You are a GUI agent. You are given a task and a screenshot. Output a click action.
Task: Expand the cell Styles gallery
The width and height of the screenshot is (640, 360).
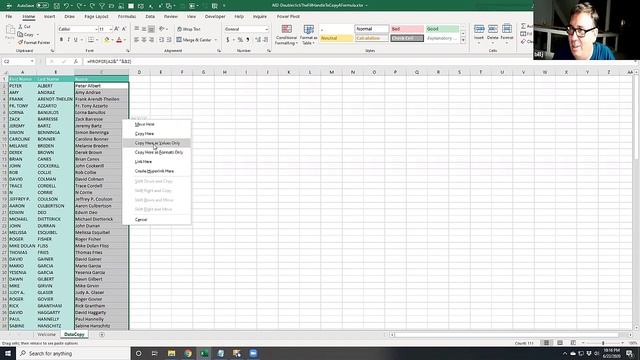tap(463, 41)
